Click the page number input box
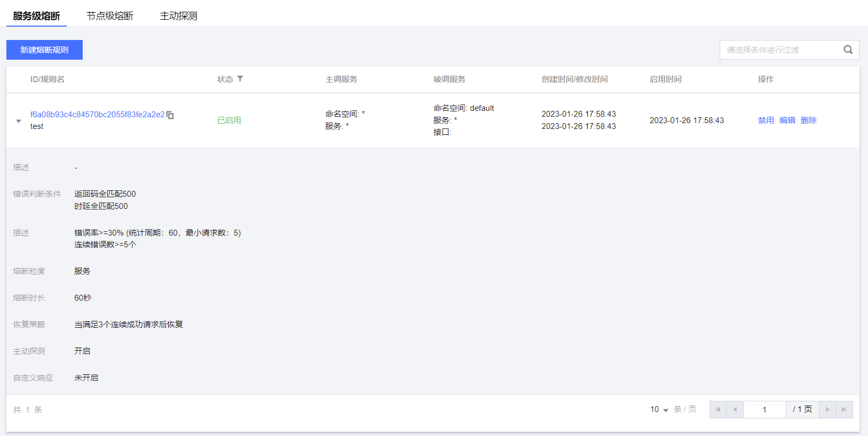 tap(764, 409)
